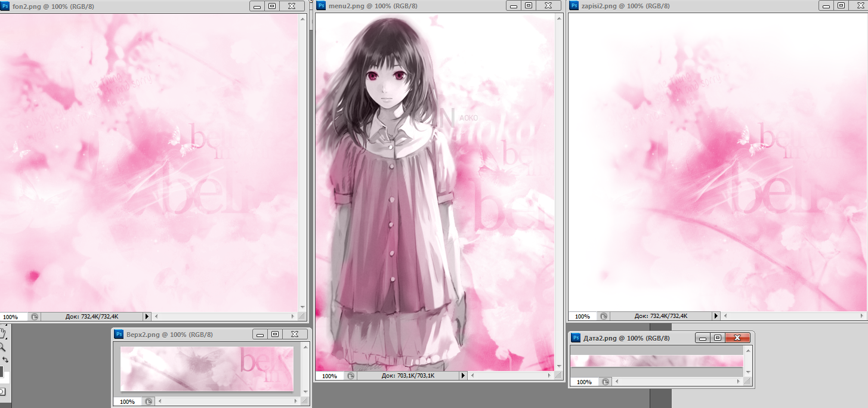The height and width of the screenshot is (408, 868).
Task: Click the Ps icon of Верх2.png window
Action: click(119, 335)
